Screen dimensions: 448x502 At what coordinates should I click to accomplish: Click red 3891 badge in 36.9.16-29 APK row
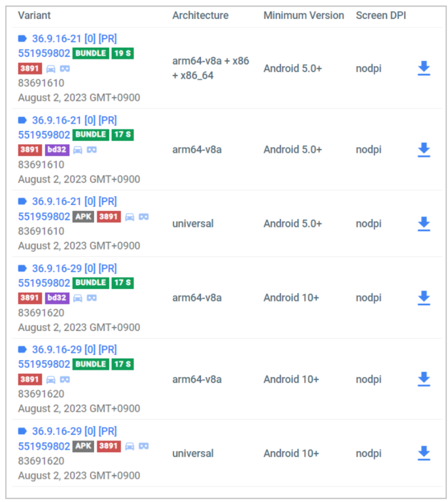click(x=109, y=446)
